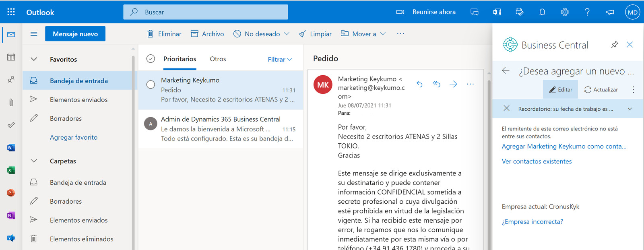Screen dimensions: 644x250
Task: Go back in the Business Central pane
Action: [506, 71]
